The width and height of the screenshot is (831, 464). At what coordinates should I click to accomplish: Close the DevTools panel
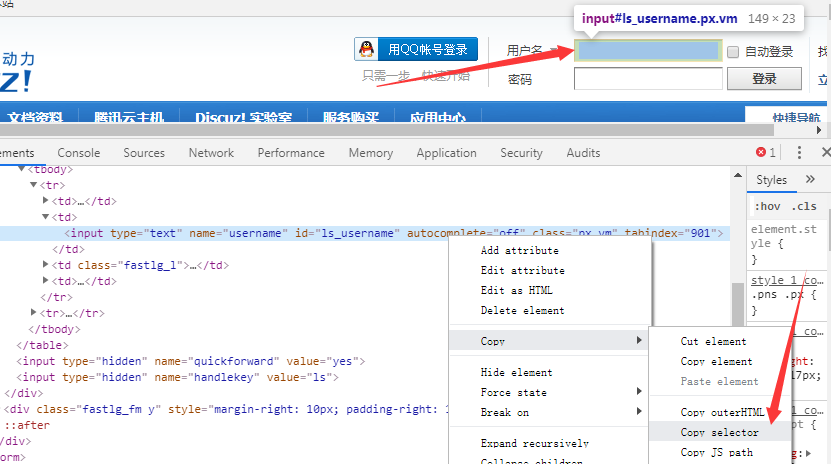(824, 153)
